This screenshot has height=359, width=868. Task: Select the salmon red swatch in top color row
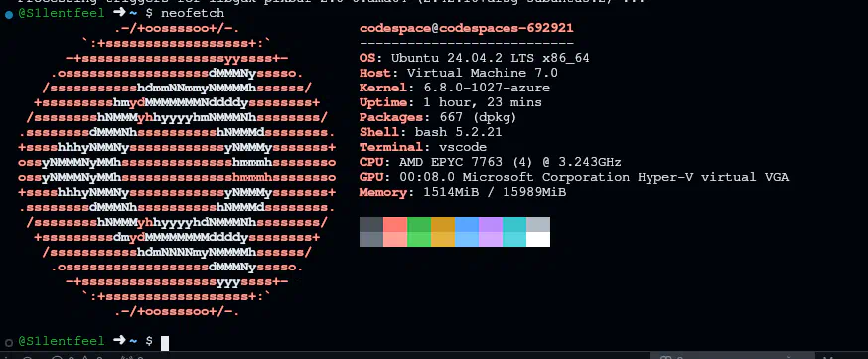click(x=395, y=225)
